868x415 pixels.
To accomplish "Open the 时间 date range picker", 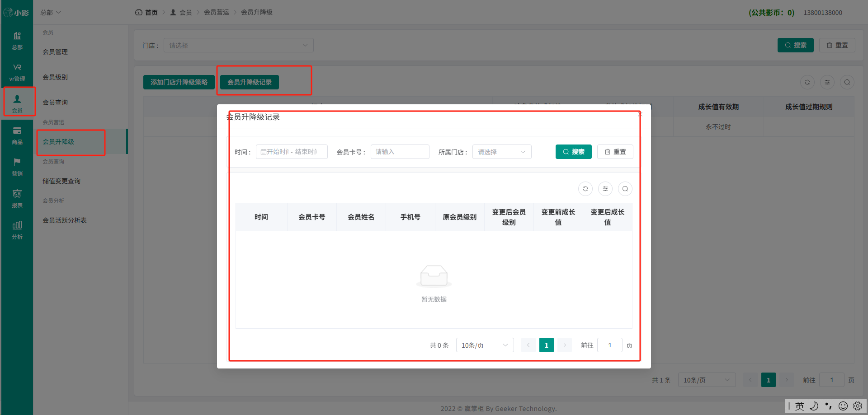I will [292, 152].
